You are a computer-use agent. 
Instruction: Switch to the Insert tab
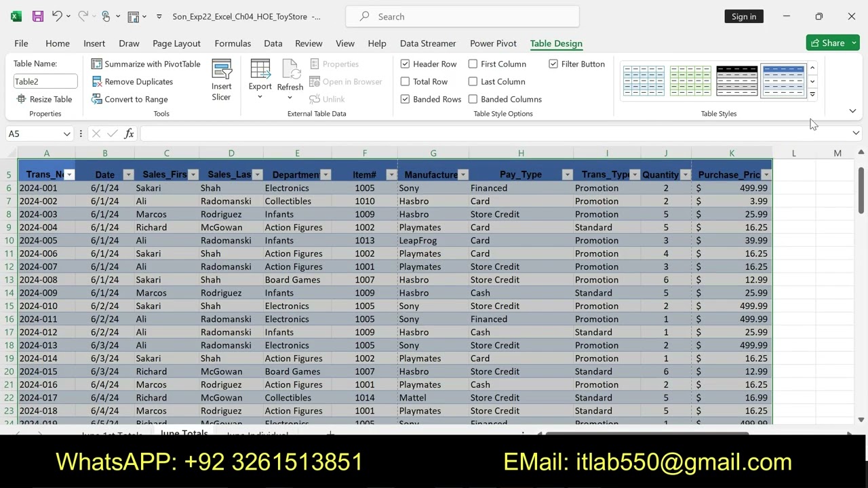point(94,43)
